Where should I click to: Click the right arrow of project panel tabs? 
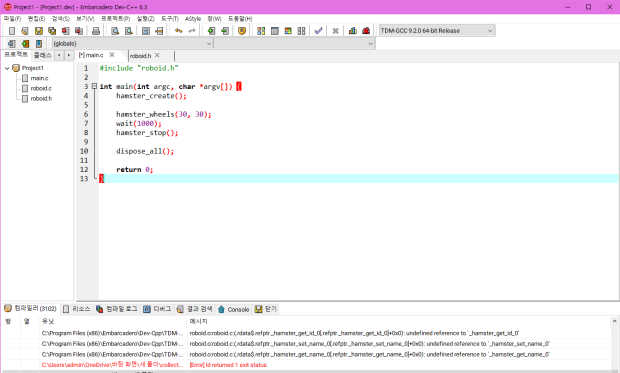[x=69, y=55]
